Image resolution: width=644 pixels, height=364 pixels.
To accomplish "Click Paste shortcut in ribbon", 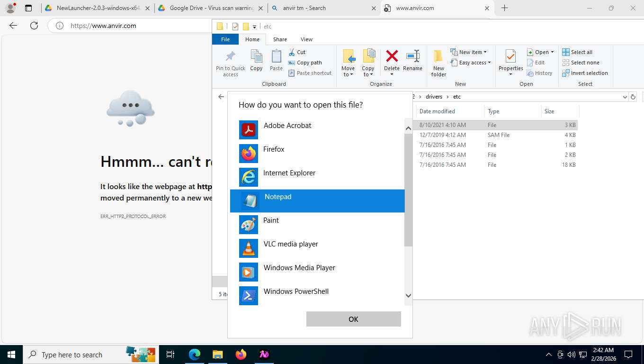I will (x=310, y=73).
